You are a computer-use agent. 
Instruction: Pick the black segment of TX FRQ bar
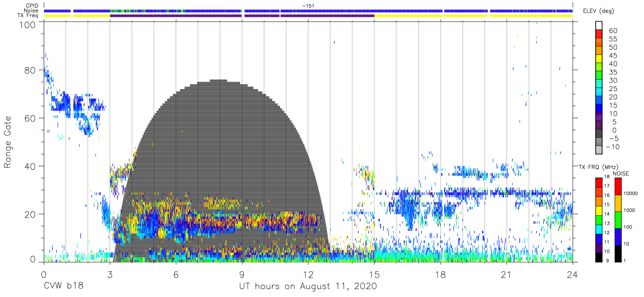pos(599,257)
